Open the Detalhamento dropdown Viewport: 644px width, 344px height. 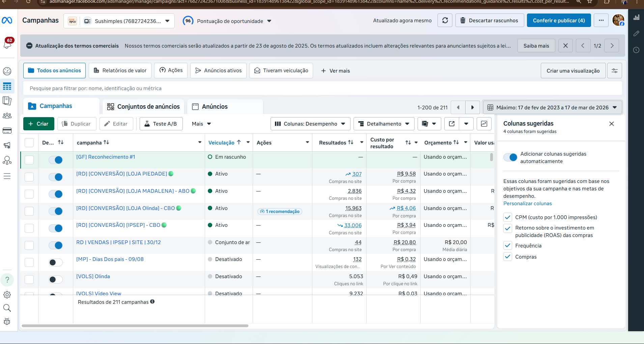(384, 124)
